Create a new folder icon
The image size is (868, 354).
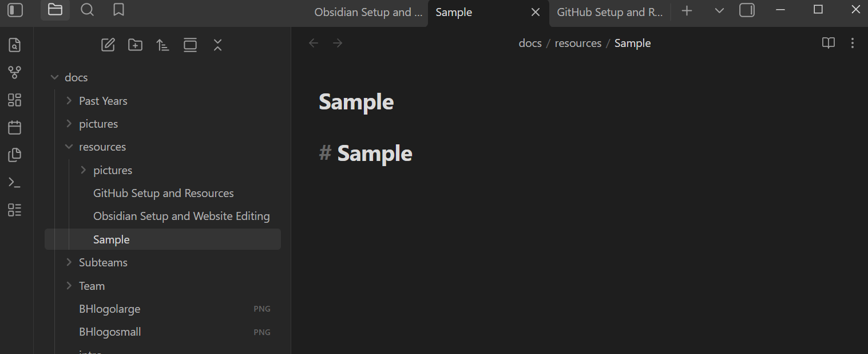coord(136,45)
